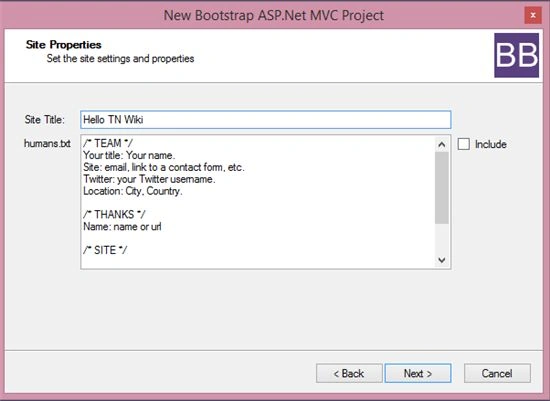Close the New Bootstrap project dialog
Screen dimensions: 550x401
click(533, 15)
